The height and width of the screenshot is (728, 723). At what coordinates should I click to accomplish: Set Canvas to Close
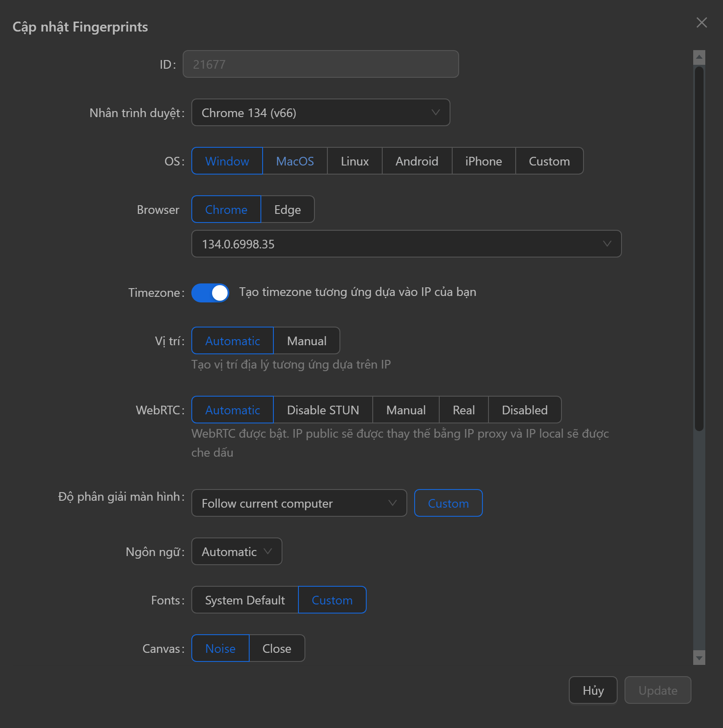[x=277, y=648]
